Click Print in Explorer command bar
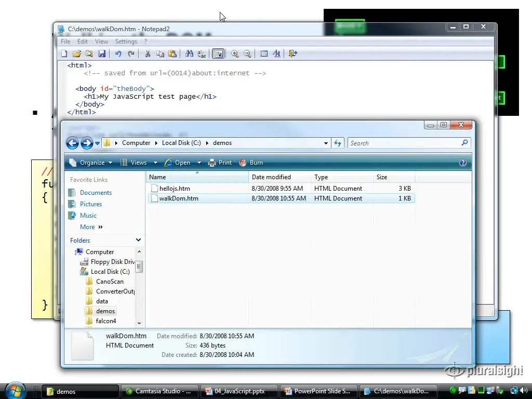Screen dimensions: 532x399 pos(220,163)
